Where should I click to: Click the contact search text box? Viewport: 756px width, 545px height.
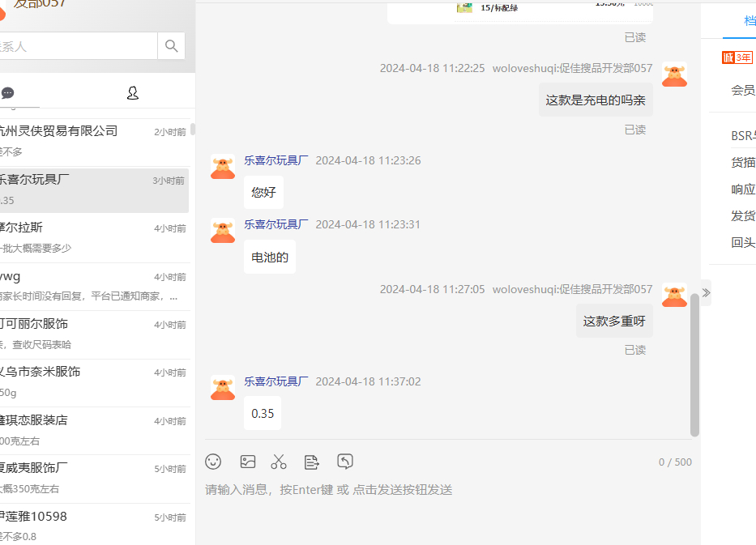[x=77, y=46]
